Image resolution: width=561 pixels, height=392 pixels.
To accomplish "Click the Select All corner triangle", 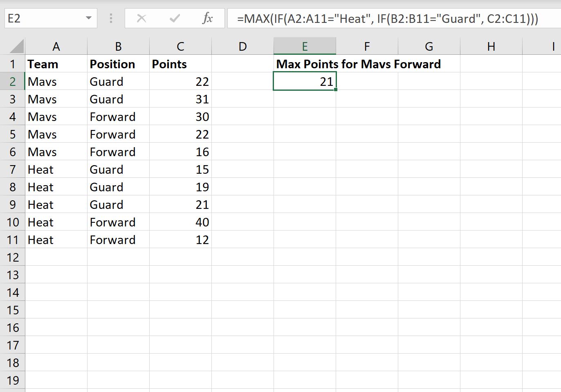I will click(16, 47).
